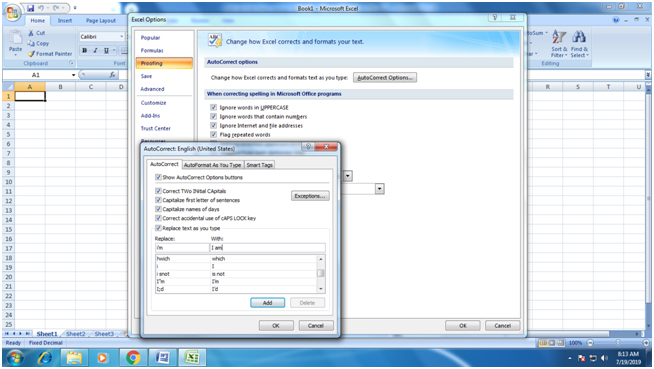Toggle Ignore words in UPPERCASE checkbox

click(x=214, y=107)
